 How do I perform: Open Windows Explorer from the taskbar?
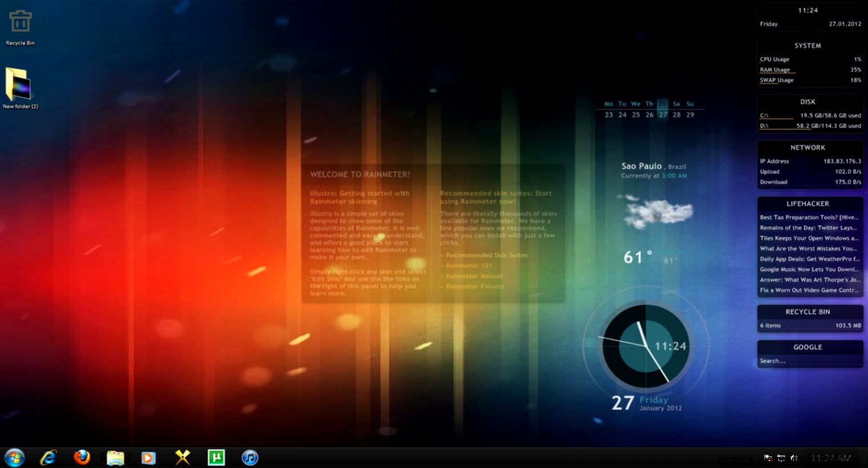115,457
